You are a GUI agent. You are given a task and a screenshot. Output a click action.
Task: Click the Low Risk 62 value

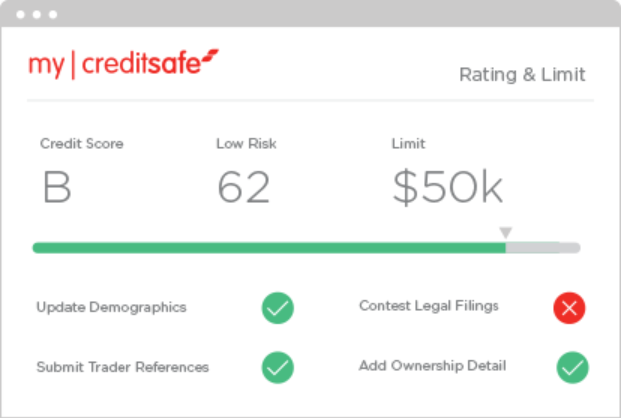point(243,188)
